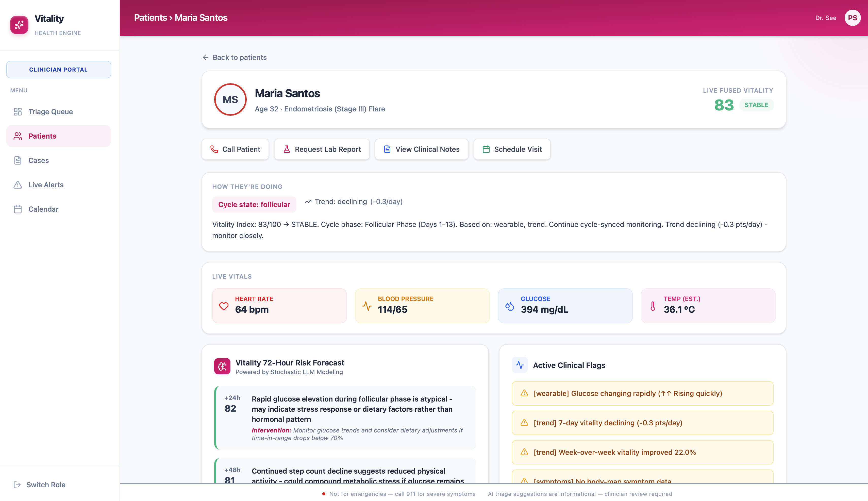The image size is (868, 501).
Task: Click Patients breadcrumb link in header
Action: [x=150, y=18]
